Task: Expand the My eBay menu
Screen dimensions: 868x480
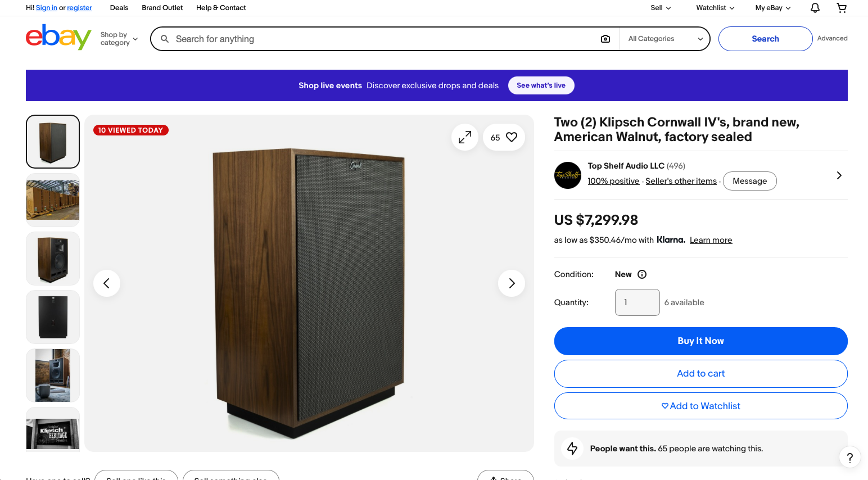Action: click(x=773, y=8)
